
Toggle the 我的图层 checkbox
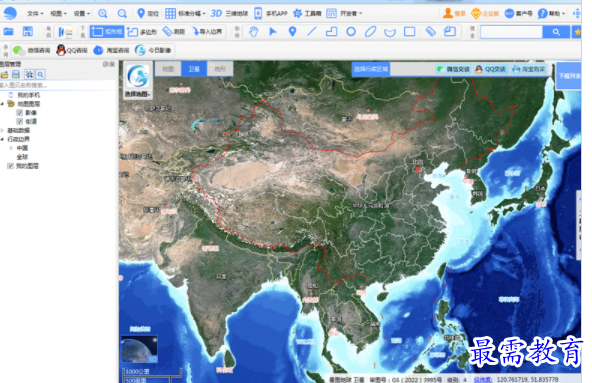[10, 166]
